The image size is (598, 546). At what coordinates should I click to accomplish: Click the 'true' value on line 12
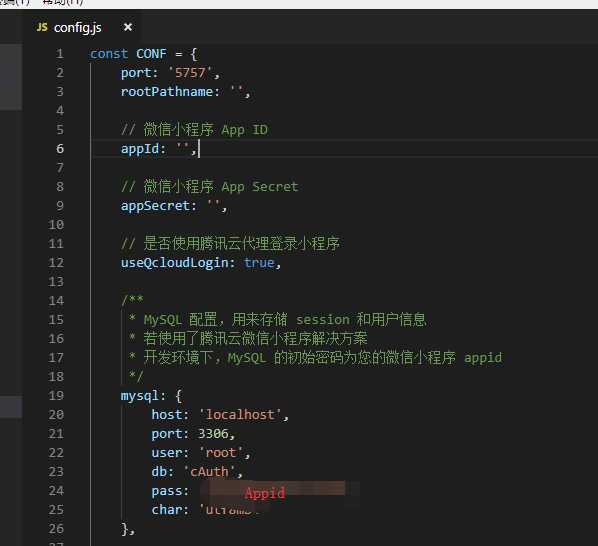tap(259, 263)
